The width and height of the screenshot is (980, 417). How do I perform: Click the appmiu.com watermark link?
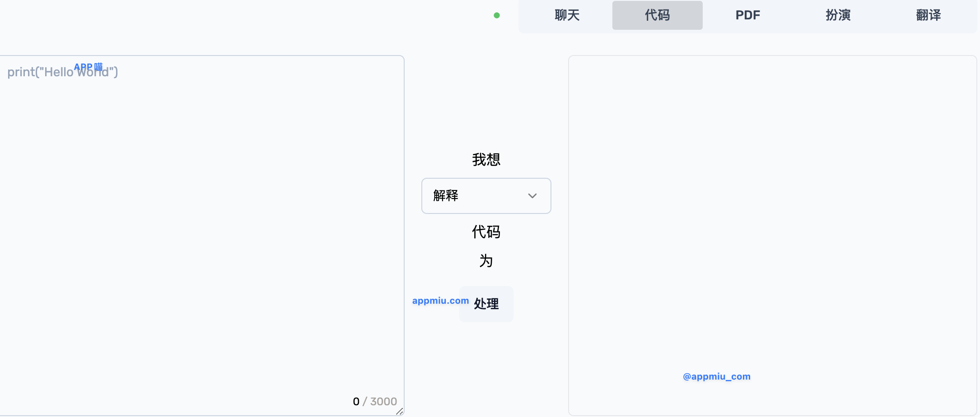pos(440,301)
